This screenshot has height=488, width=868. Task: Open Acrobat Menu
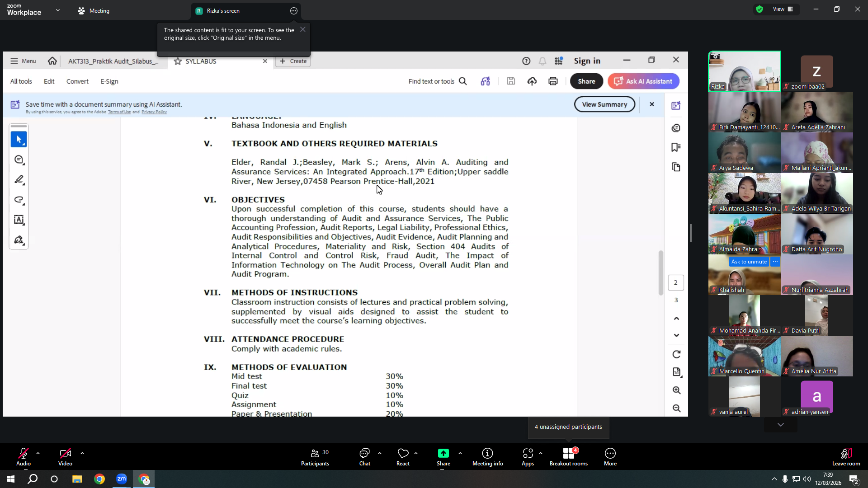click(x=23, y=61)
